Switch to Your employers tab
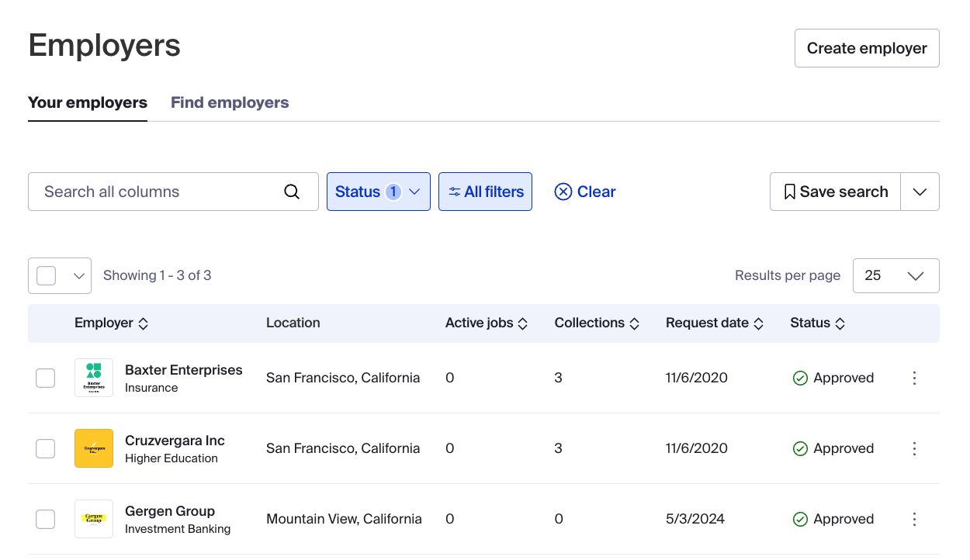Screen dimensions: 970x560 (x=88, y=102)
